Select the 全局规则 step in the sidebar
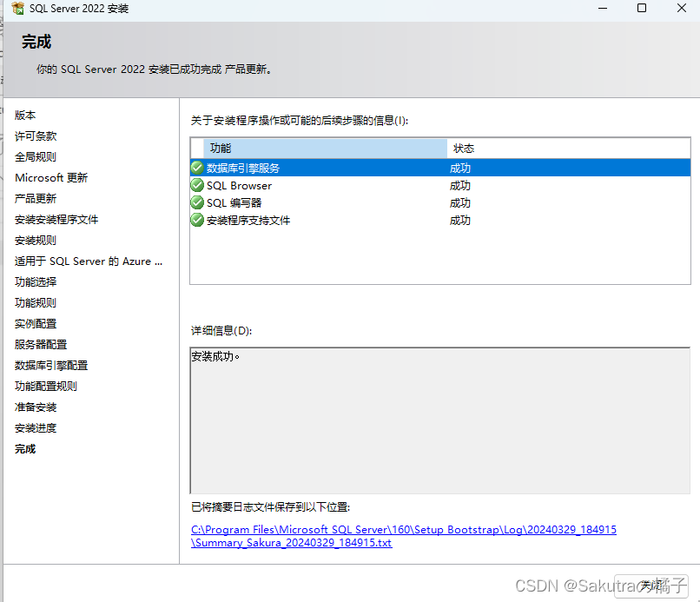This screenshot has height=602, width=700. coord(36,156)
